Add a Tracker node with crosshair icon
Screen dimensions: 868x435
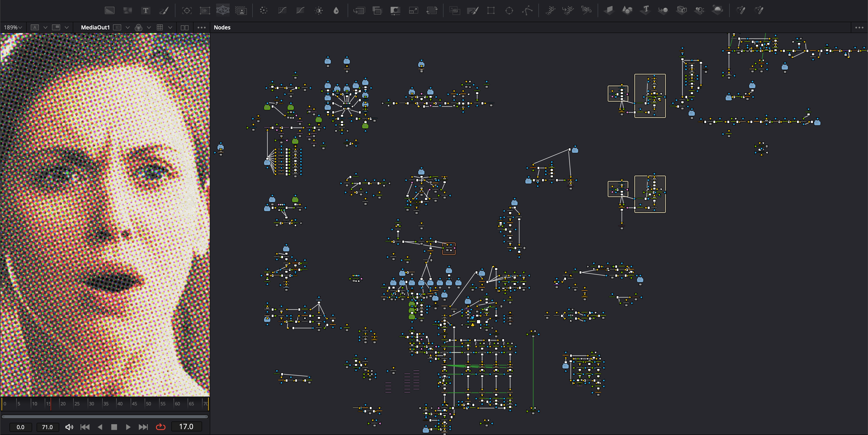pyautogui.click(x=187, y=10)
